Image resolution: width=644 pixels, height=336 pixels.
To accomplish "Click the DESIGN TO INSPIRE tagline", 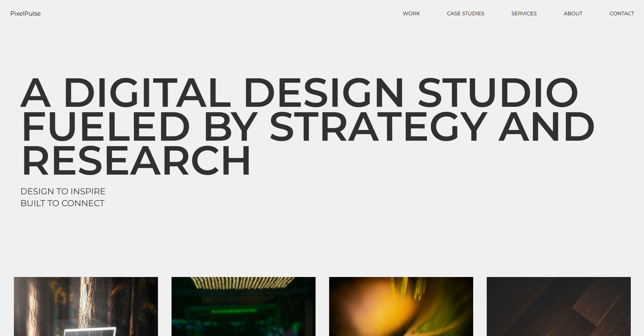I will (x=63, y=191).
